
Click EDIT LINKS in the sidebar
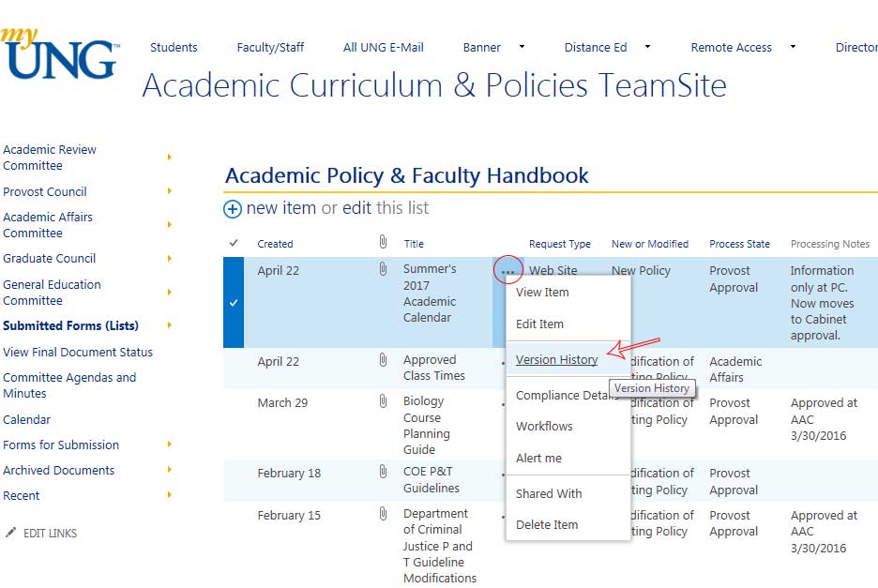pyautogui.click(x=50, y=533)
